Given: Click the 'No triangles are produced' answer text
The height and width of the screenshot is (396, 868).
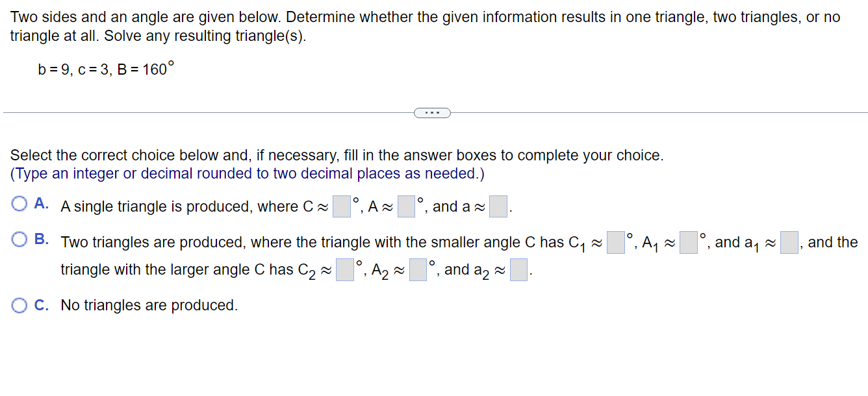Looking at the screenshot, I should (x=151, y=305).
